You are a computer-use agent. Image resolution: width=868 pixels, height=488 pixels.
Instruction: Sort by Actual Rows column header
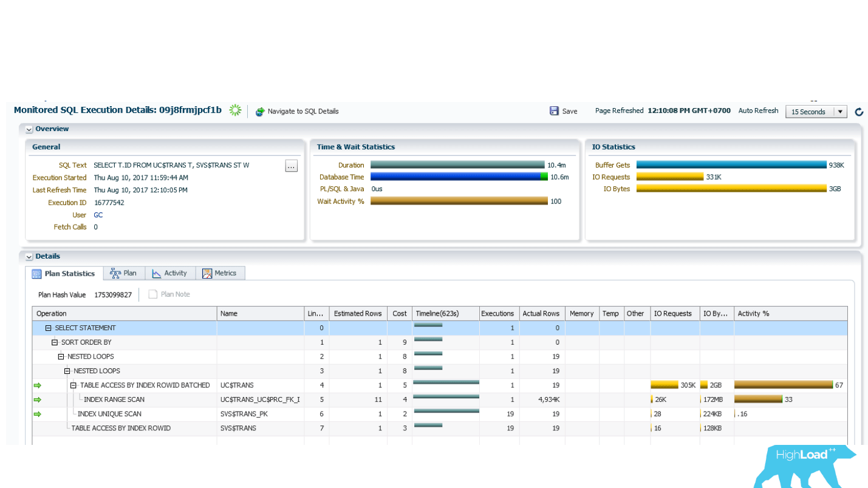(541, 314)
